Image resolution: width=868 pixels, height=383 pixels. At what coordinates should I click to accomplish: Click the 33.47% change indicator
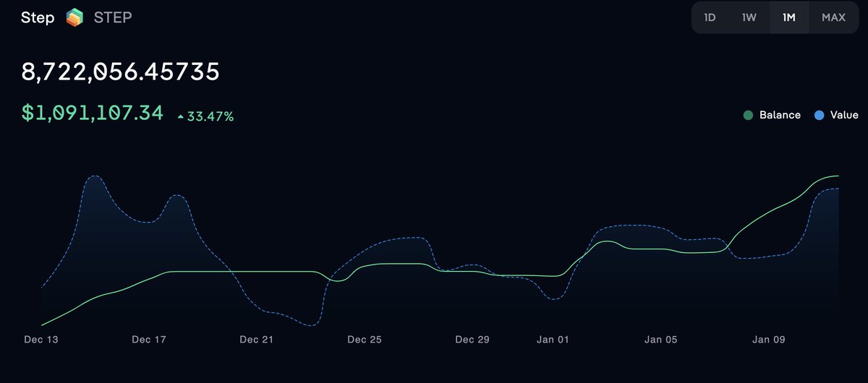point(205,116)
